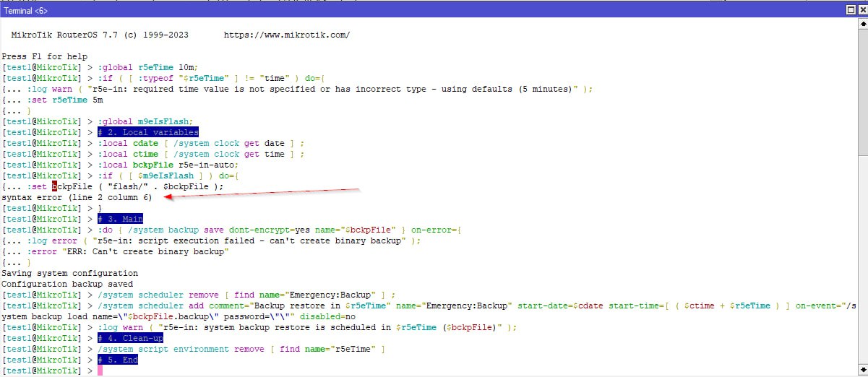The image size is (868, 377).
Task: Click the 'Saving system configuration' output
Action: coord(69,273)
